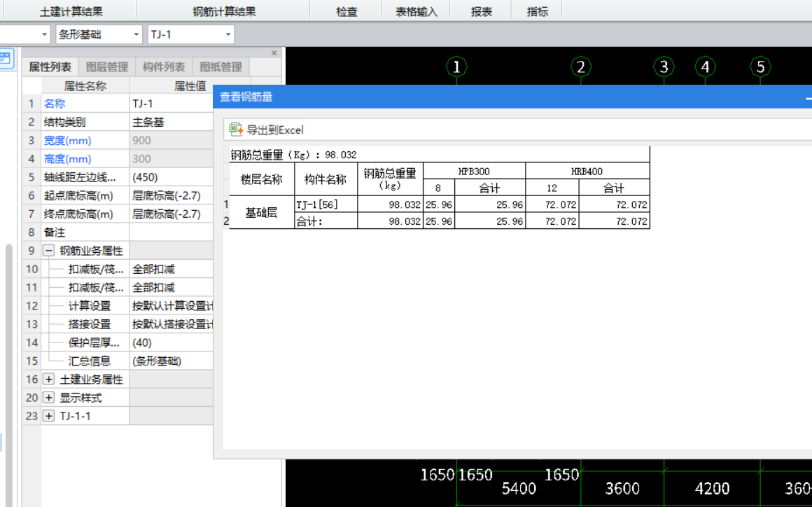The height and width of the screenshot is (507, 812).
Task: Click the HRB400 column header
Action: point(587,171)
